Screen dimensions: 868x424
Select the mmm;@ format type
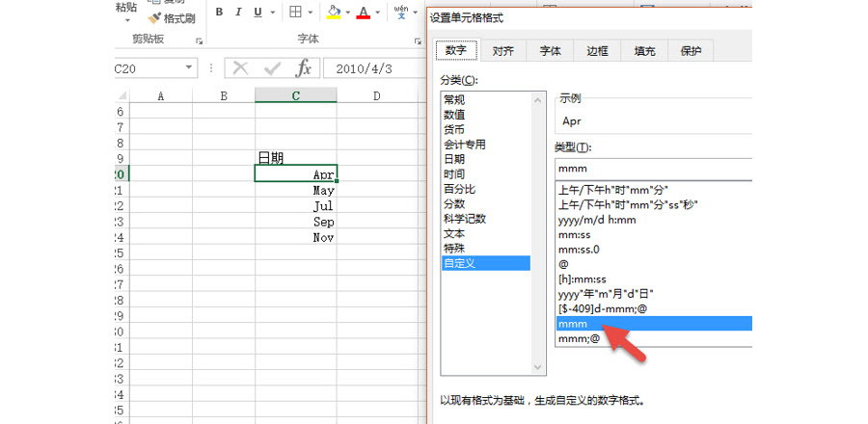coord(654,338)
